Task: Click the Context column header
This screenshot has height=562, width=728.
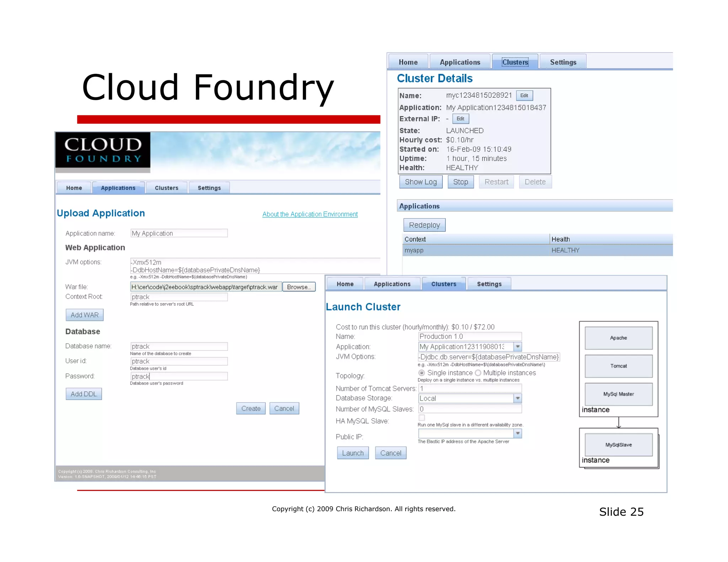Action: click(476, 239)
